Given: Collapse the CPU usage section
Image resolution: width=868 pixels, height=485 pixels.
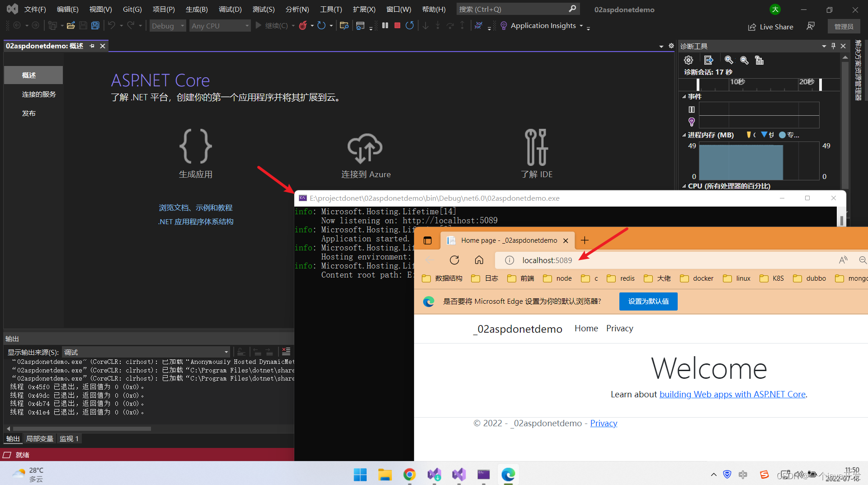Looking at the screenshot, I should [x=684, y=186].
